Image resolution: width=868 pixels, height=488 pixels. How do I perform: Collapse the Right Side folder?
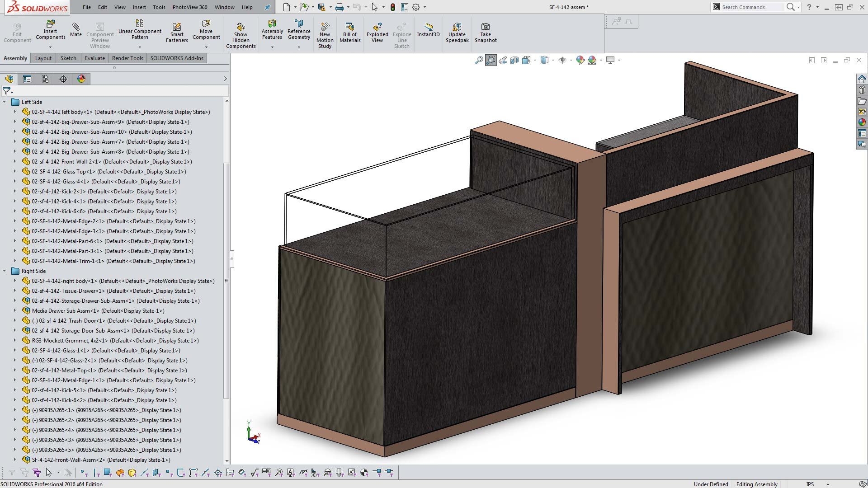coord(5,271)
